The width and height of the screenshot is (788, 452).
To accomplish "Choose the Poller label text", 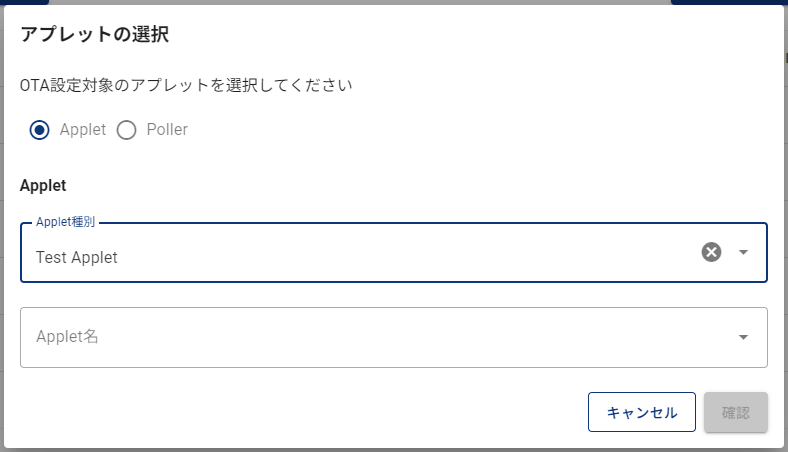I will pyautogui.click(x=167, y=129).
